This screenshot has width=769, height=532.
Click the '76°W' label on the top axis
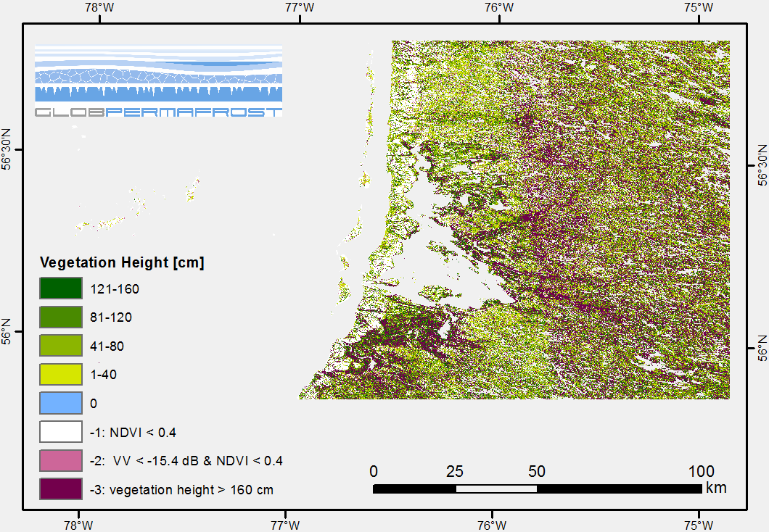(x=499, y=7)
